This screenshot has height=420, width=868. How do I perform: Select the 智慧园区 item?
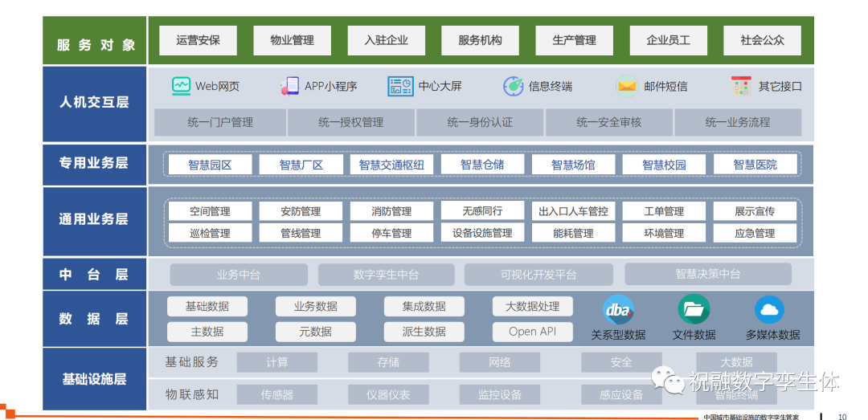click(x=210, y=165)
